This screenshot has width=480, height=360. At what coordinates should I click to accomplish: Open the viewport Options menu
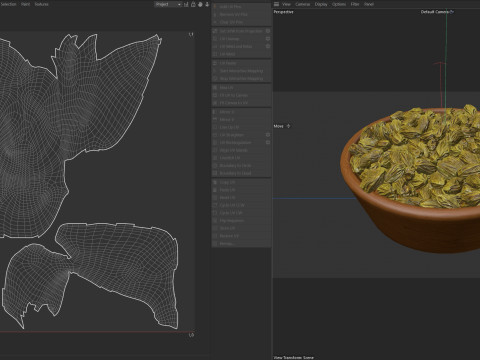[339, 4]
